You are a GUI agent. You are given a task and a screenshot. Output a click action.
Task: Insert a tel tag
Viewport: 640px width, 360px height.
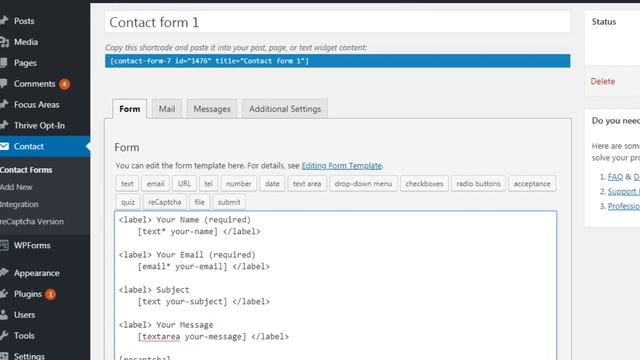208,184
